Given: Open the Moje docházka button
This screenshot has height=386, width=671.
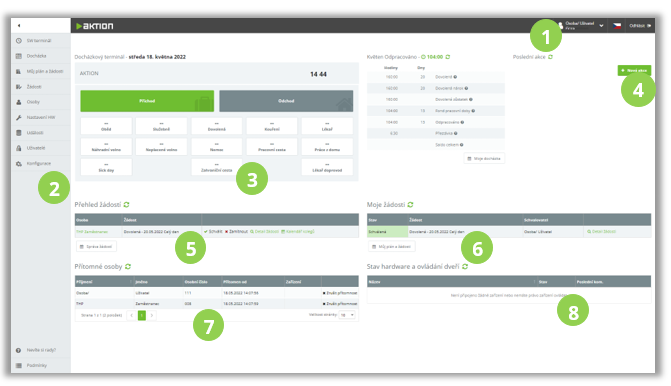Looking at the screenshot, I should click(484, 158).
